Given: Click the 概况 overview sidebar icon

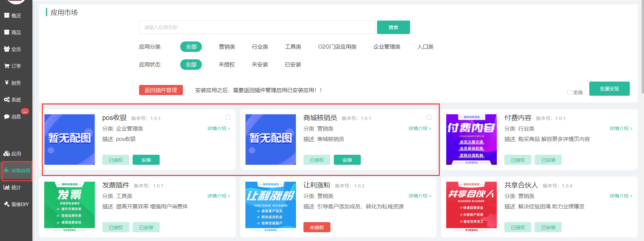Looking at the screenshot, I should [7, 16].
